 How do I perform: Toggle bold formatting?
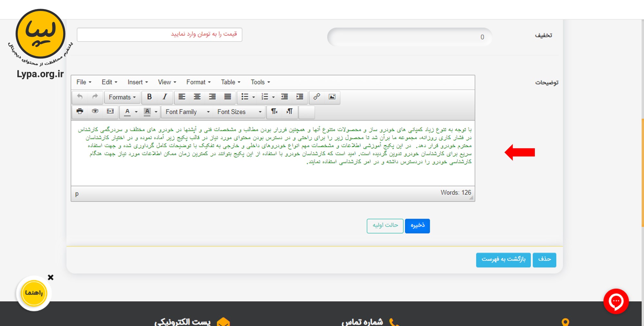coord(149,97)
